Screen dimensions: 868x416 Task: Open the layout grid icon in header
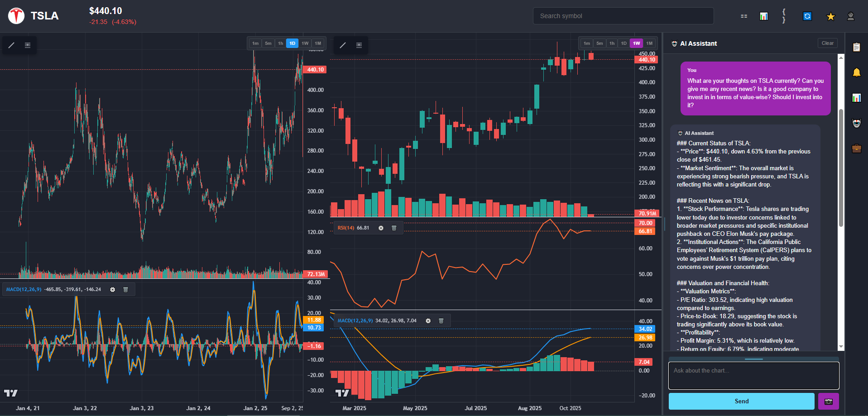(744, 16)
